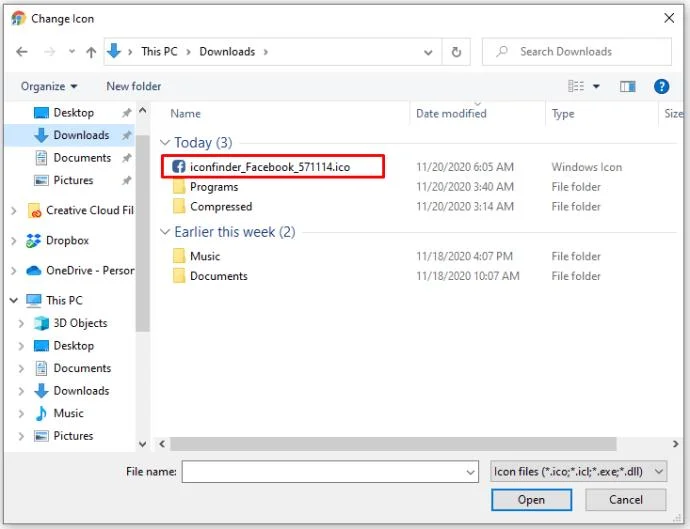The width and height of the screenshot is (690, 529).
Task: Click pin icon next to Quick access Documents
Action: pyautogui.click(x=126, y=158)
